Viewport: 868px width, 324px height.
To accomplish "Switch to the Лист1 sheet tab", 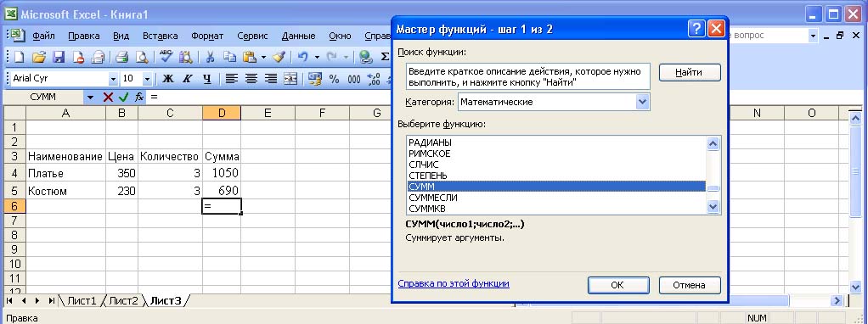I will [82, 301].
